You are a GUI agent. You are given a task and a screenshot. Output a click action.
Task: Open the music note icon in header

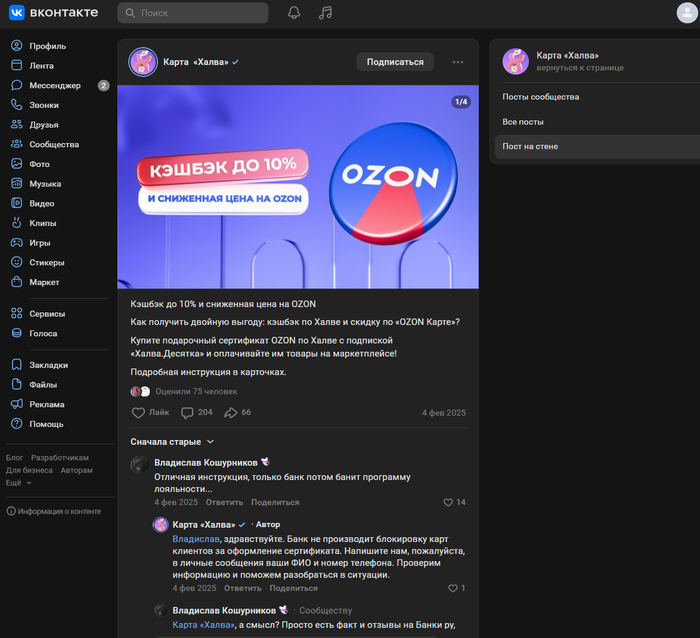324,13
